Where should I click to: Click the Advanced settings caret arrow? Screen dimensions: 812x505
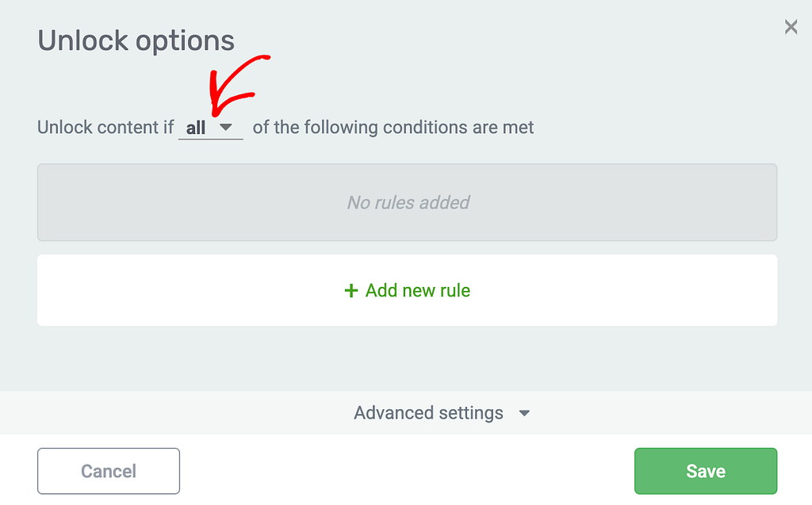tap(523, 413)
